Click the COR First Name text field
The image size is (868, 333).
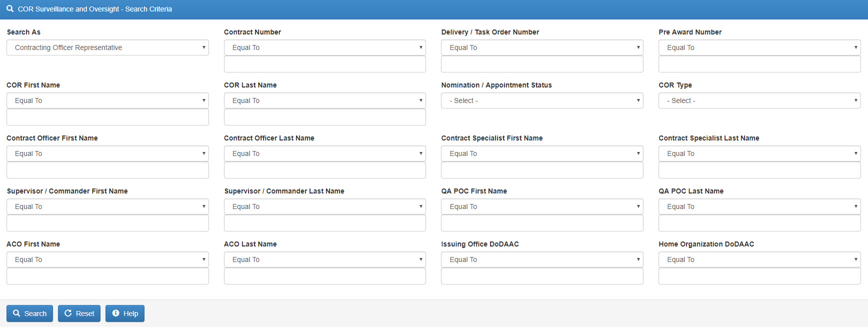point(107,117)
